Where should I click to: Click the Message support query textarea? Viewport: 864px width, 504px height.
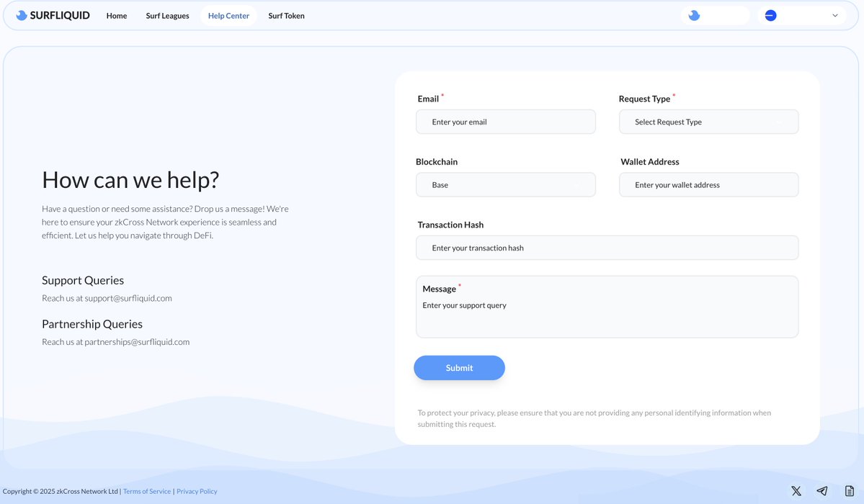(x=607, y=307)
